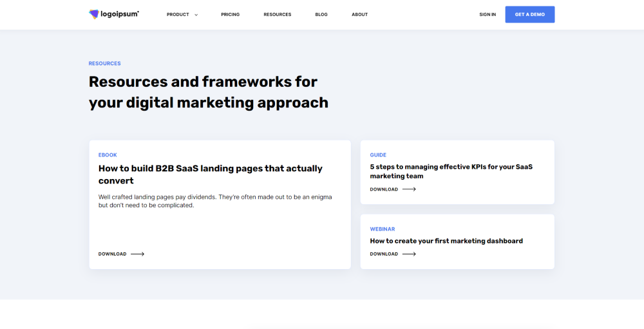
Task: Click the ebook description about landing pages dividends
Action: coord(215,201)
